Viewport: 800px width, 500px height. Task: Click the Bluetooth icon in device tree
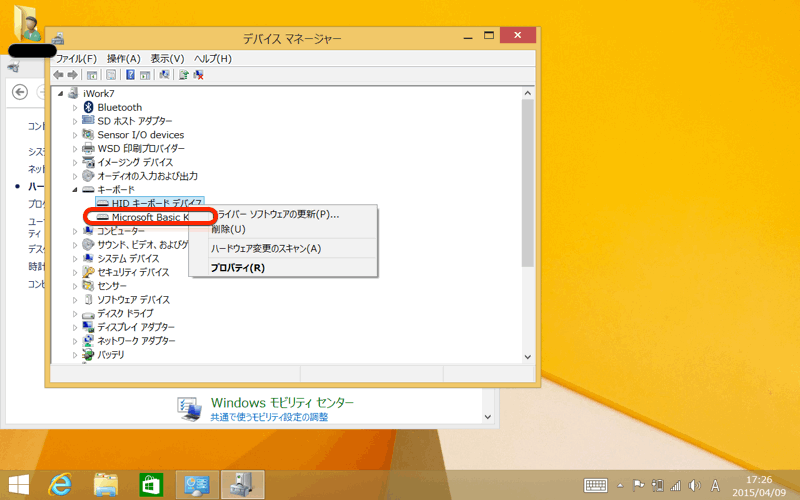pos(88,107)
